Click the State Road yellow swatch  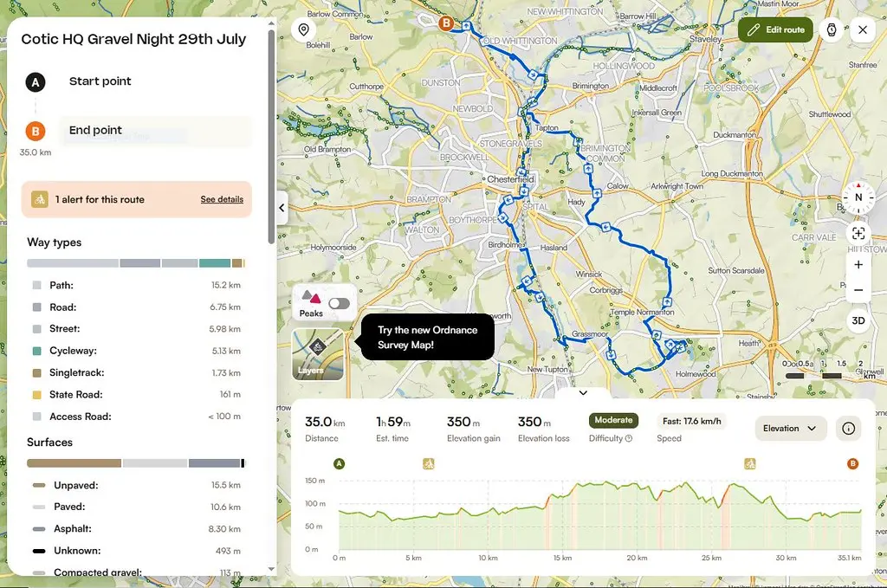point(36,395)
